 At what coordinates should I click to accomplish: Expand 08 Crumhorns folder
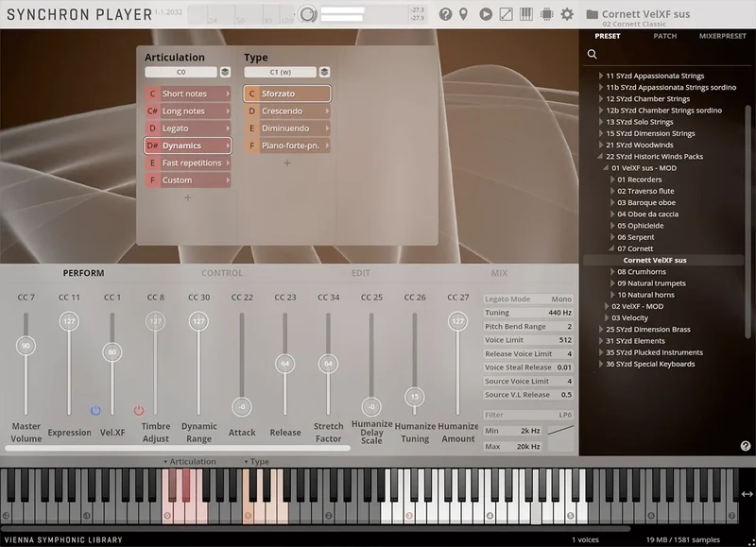pos(612,272)
